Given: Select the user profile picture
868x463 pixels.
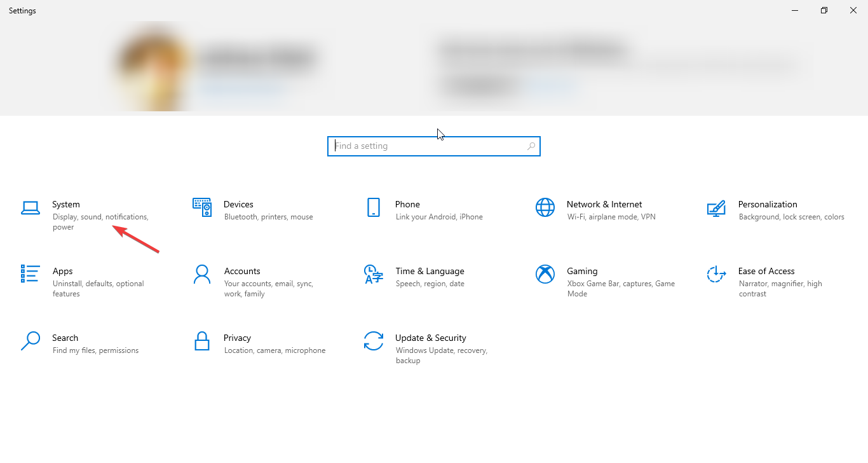Looking at the screenshot, I should point(154,67).
